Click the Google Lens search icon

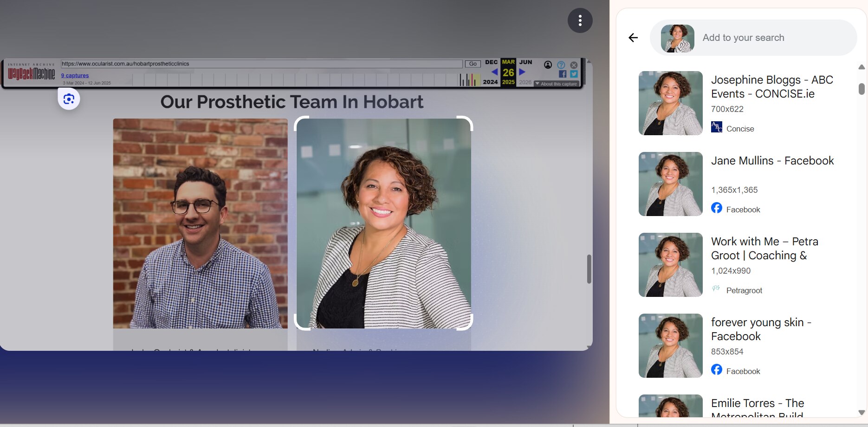(x=69, y=99)
